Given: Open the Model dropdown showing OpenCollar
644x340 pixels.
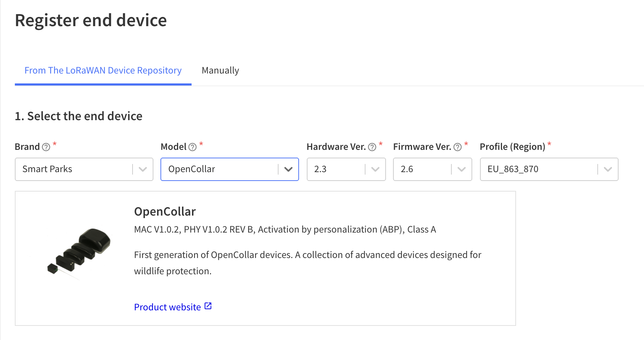Looking at the screenshot, I should (x=289, y=169).
